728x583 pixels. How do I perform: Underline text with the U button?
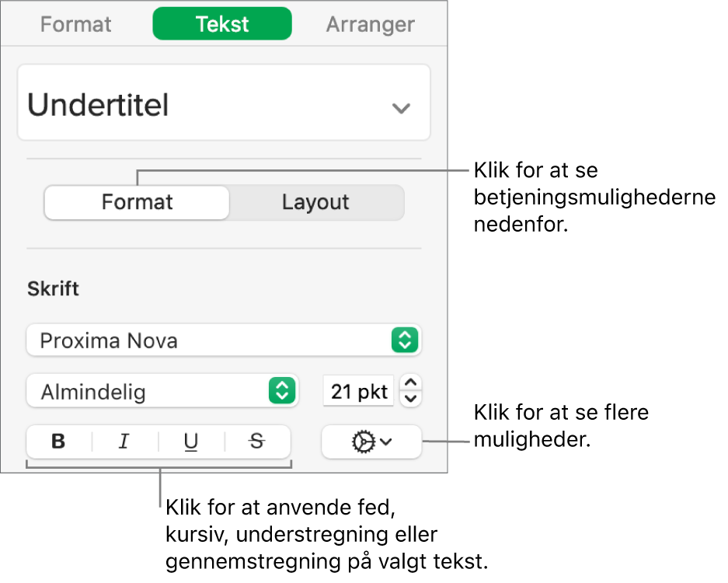(191, 442)
